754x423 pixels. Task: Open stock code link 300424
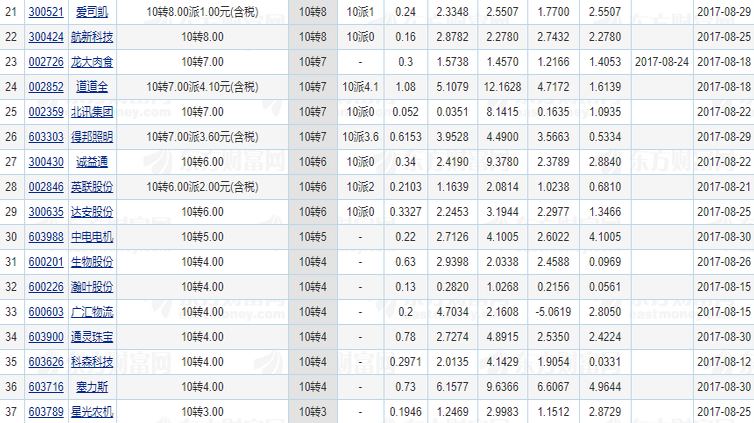(46, 37)
